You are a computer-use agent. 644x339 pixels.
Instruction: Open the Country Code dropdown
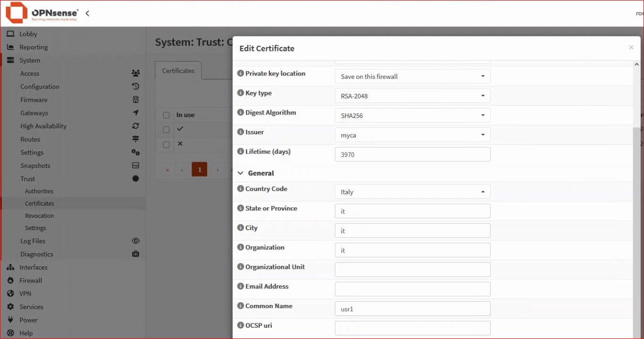[x=412, y=192]
